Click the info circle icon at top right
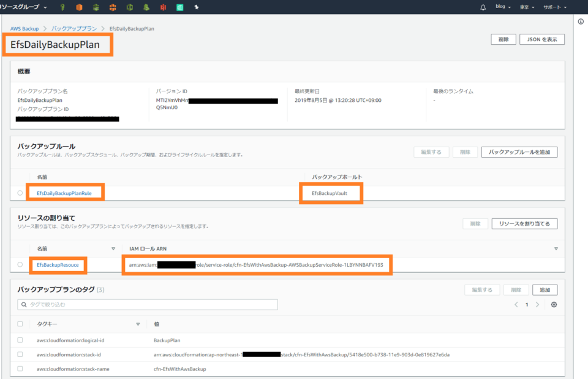 (x=581, y=21)
